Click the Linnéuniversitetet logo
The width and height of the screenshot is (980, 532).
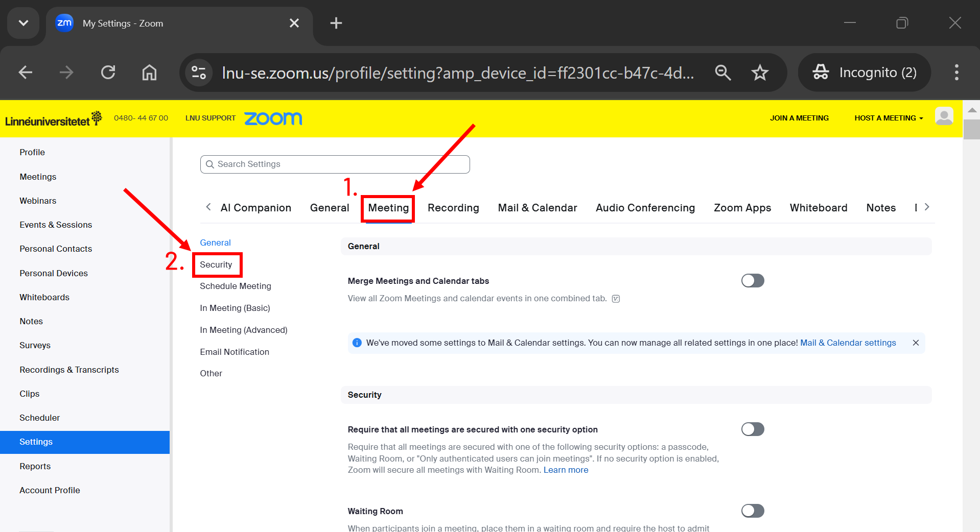coord(53,119)
